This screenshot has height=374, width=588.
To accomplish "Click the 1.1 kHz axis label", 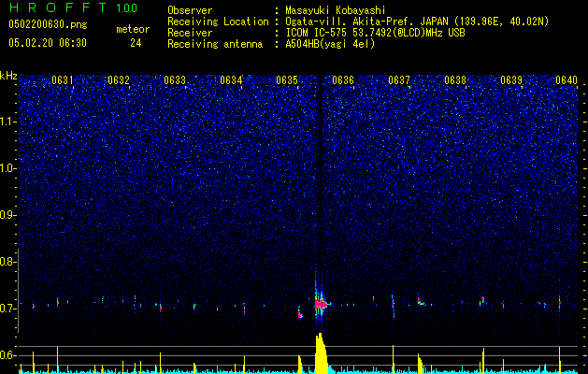I will pos(7,122).
